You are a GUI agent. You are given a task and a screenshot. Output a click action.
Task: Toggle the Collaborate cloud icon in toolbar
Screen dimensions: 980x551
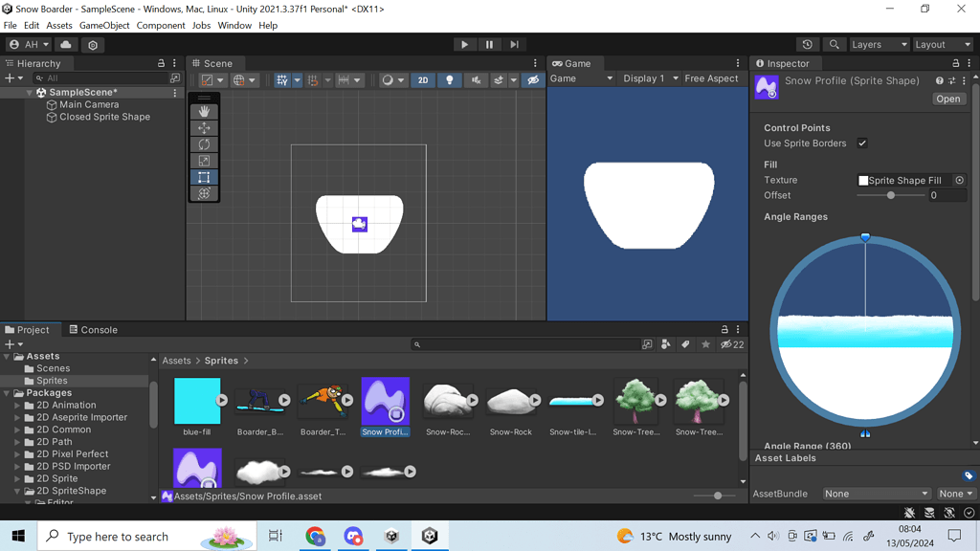tap(65, 43)
